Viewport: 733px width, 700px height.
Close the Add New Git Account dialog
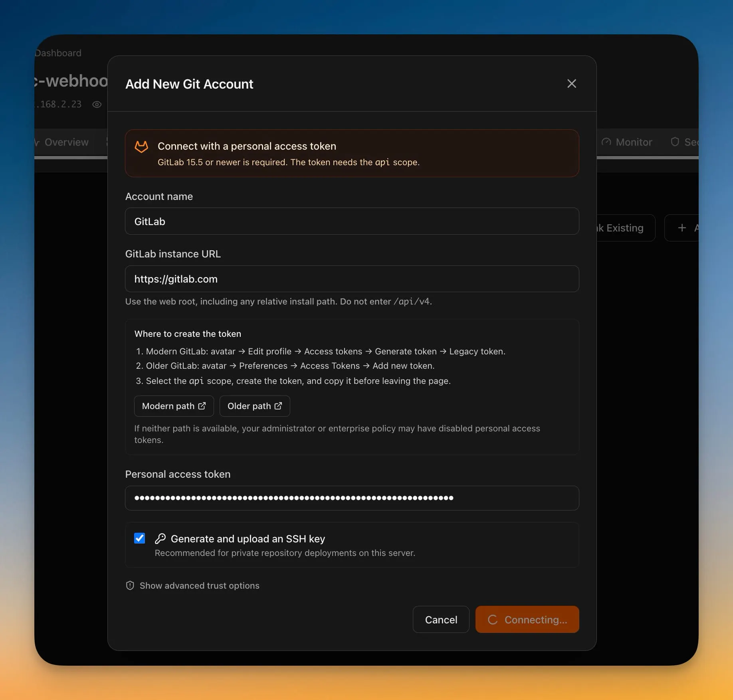tap(571, 83)
